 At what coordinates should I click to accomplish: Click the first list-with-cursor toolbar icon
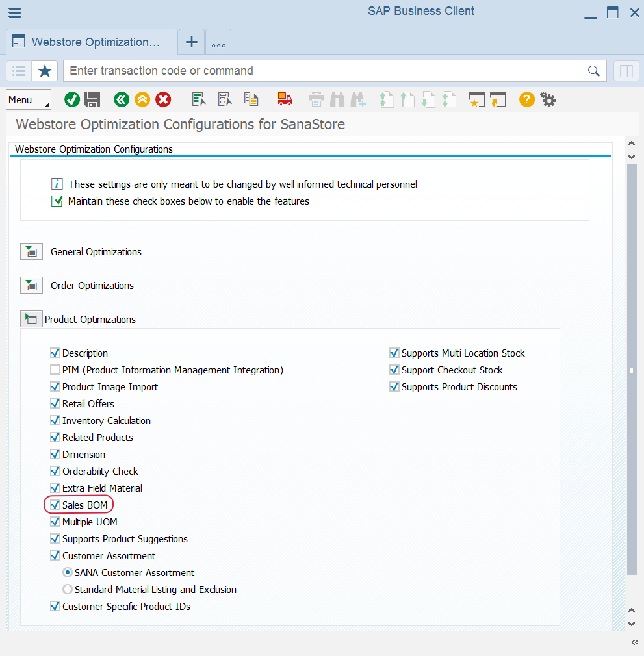[x=199, y=99]
